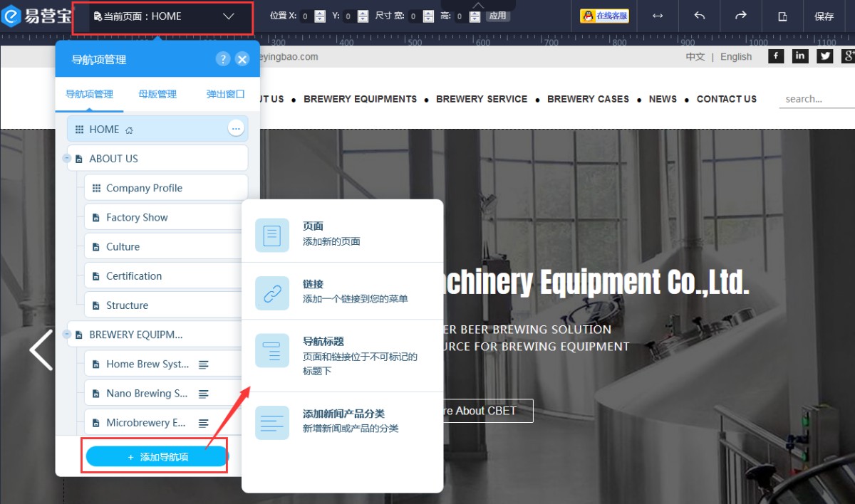
Task: Open the Google Plus social link
Action: [x=848, y=56]
